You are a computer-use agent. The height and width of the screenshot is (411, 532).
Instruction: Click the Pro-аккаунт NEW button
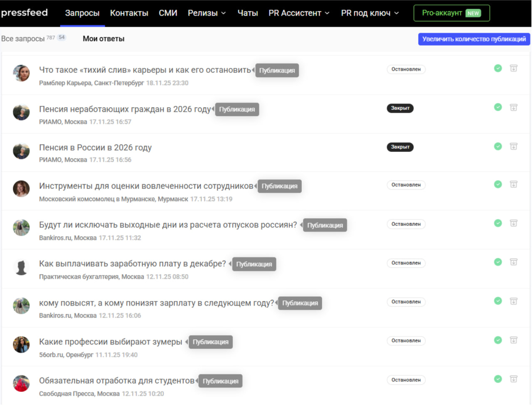pyautogui.click(x=452, y=13)
